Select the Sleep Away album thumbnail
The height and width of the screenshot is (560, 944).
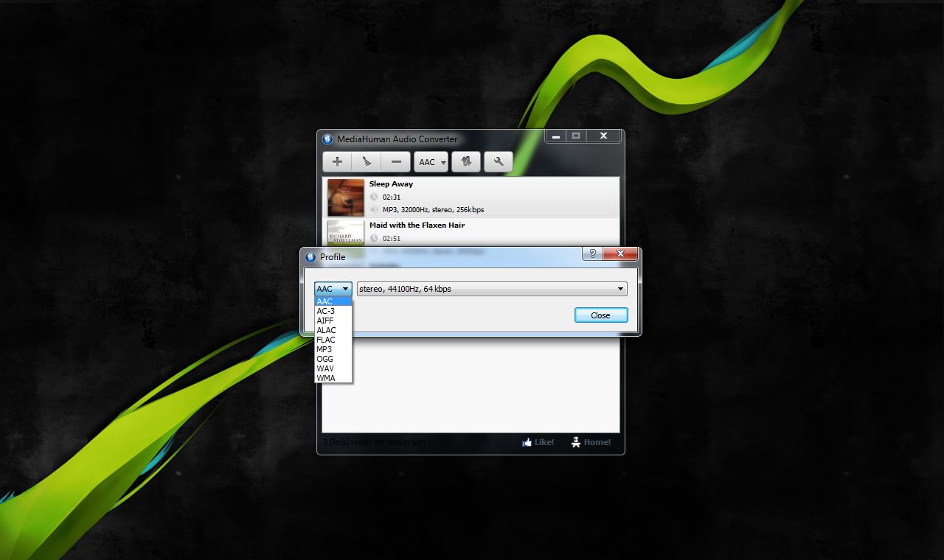click(x=346, y=197)
